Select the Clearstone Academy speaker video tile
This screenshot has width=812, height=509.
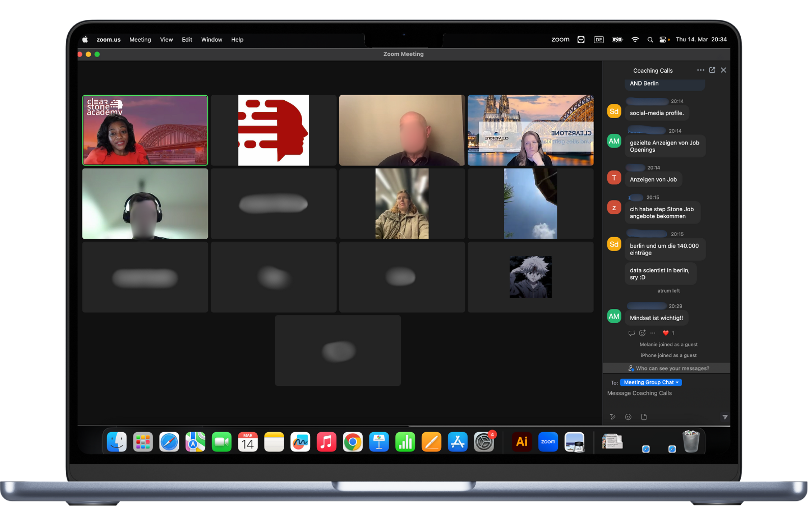(x=145, y=130)
